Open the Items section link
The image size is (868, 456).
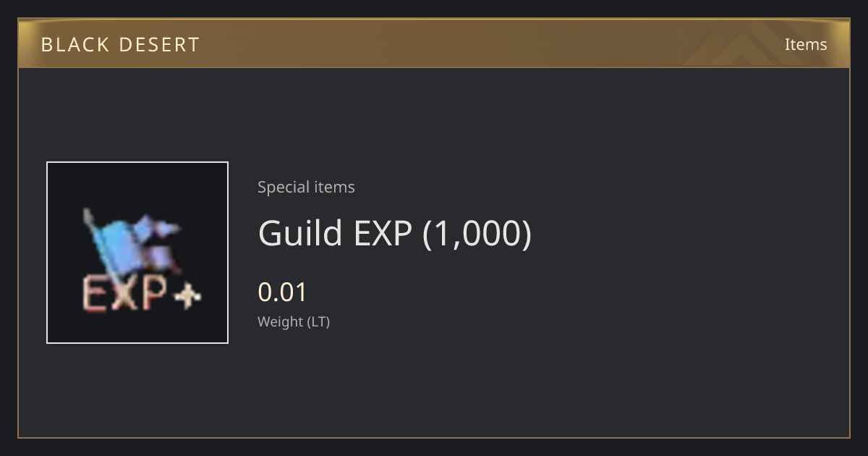click(806, 44)
